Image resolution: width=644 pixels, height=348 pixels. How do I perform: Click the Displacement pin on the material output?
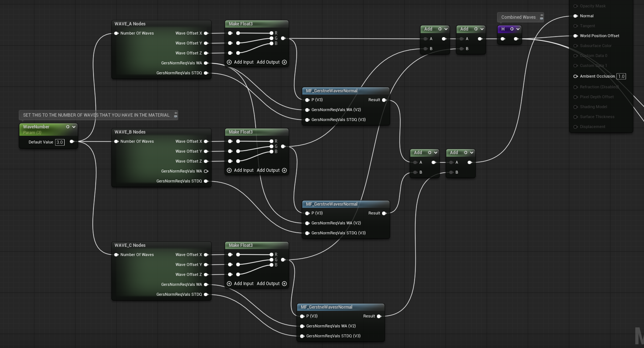576,127
